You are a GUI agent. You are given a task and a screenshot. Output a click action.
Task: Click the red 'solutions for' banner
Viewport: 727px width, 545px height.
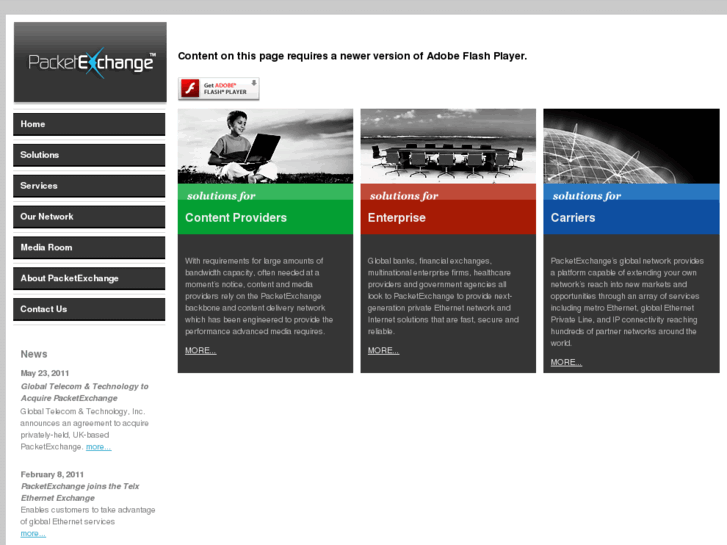[448, 192]
